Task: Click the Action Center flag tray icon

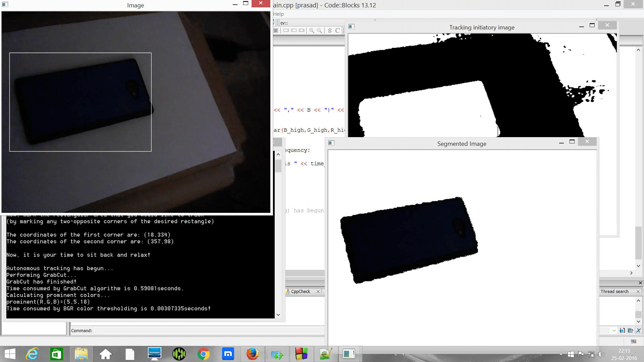Action: (581, 354)
